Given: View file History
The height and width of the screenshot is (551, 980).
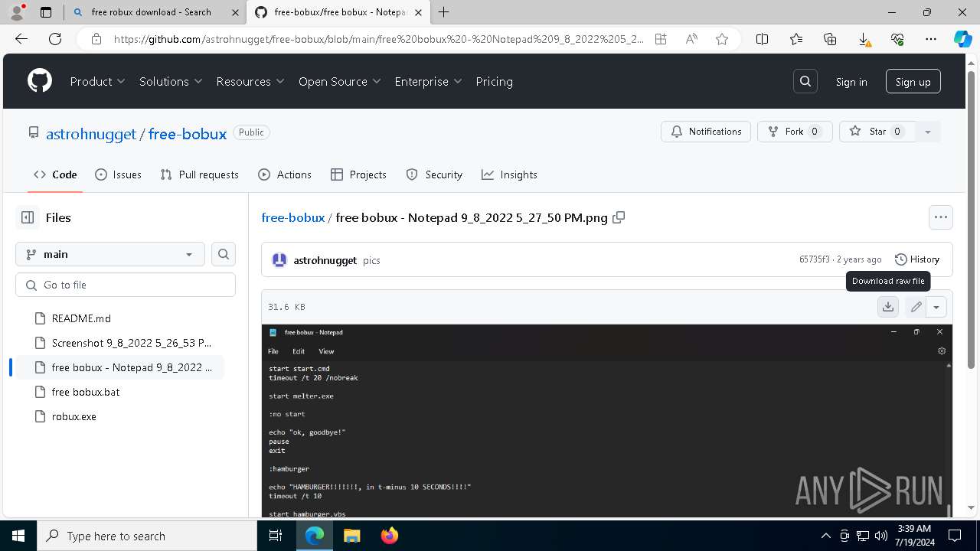Looking at the screenshot, I should coord(917,259).
